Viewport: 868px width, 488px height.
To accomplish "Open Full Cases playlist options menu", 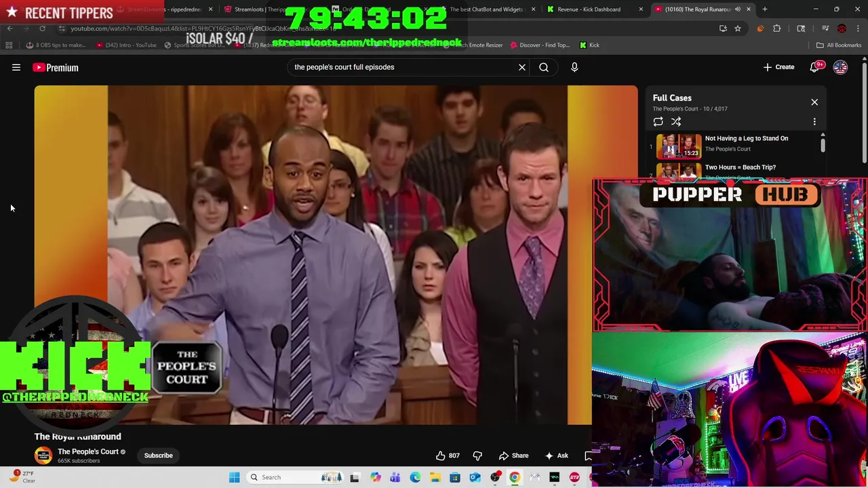I will coord(814,121).
